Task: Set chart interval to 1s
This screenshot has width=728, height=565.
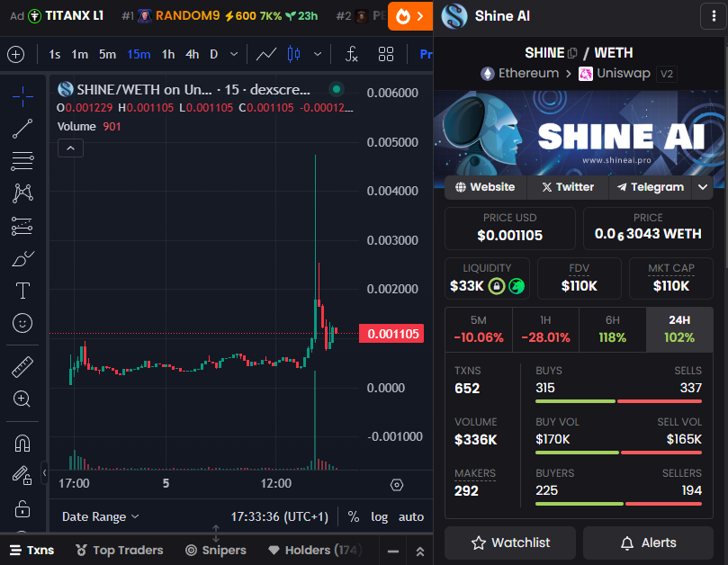Action: [55, 54]
